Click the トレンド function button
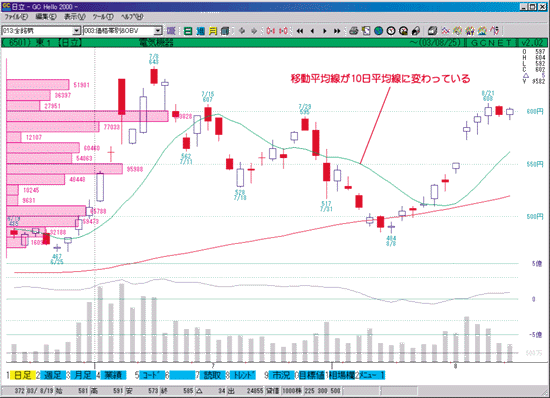This screenshot has height=398, width=550. [x=243, y=375]
